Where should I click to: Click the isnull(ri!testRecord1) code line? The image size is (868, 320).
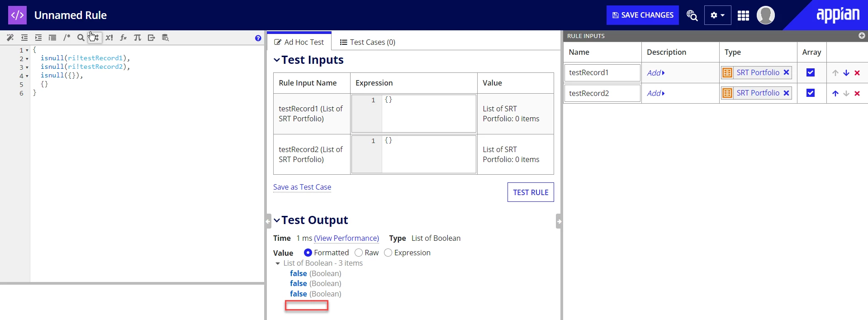tap(85, 58)
